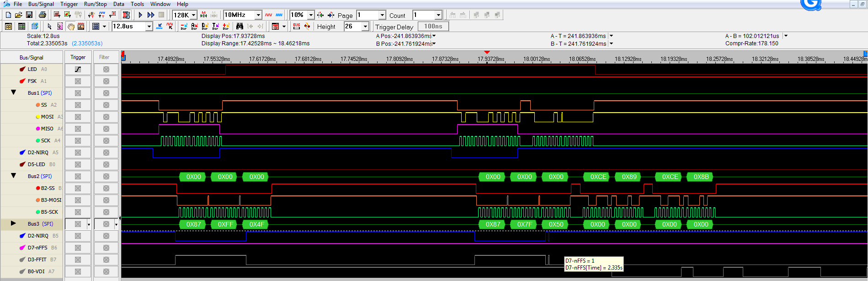Click the green grid list window icon
The image size is (868, 281).
[21, 27]
